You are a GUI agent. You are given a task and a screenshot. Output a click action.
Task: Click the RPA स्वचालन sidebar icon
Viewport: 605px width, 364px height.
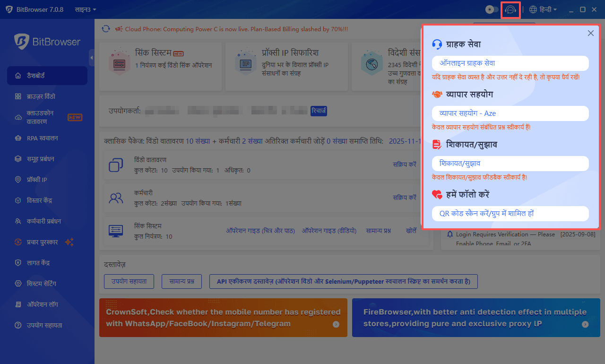(x=18, y=138)
